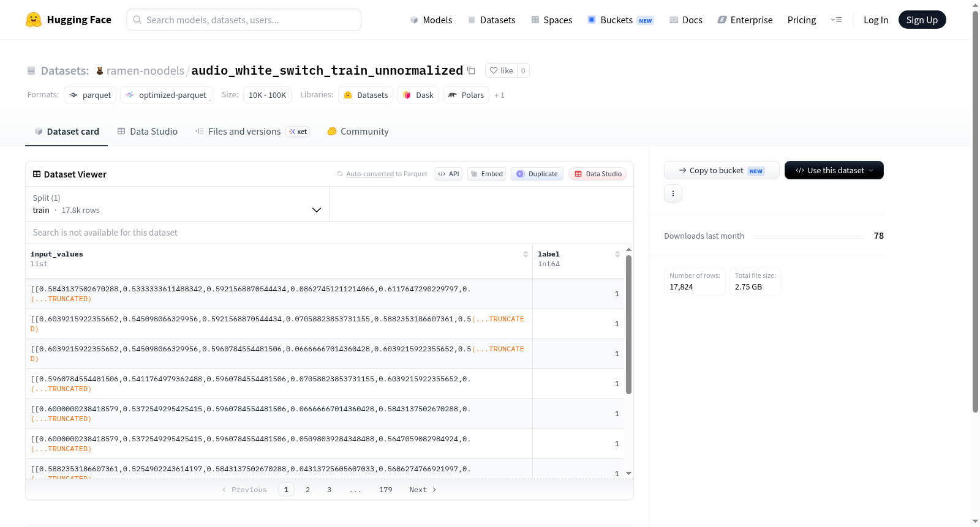980x527 pixels.
Task: Open Pricing in navigation
Action: pos(802,20)
